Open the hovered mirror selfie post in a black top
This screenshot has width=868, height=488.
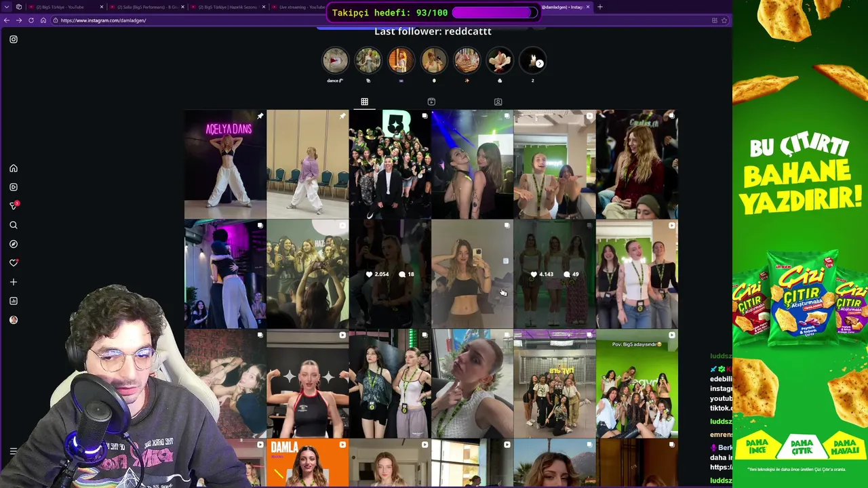point(473,274)
